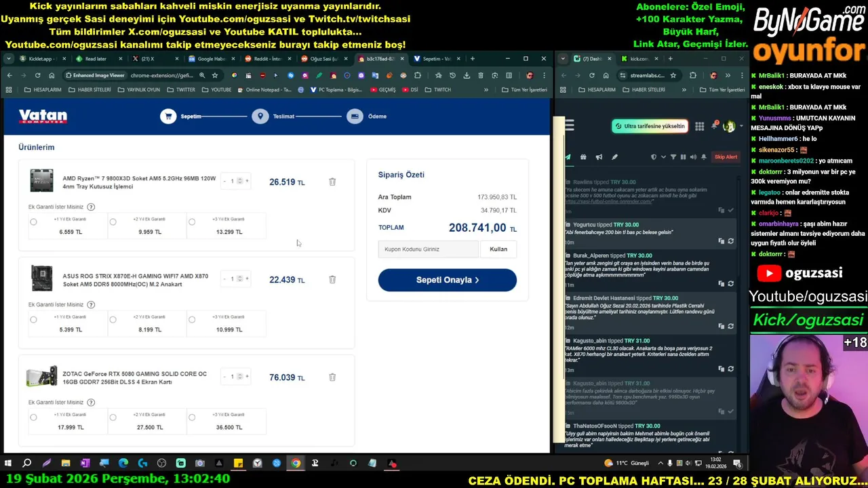
Task: Click the Teslimat location step icon
Action: pyautogui.click(x=260, y=117)
